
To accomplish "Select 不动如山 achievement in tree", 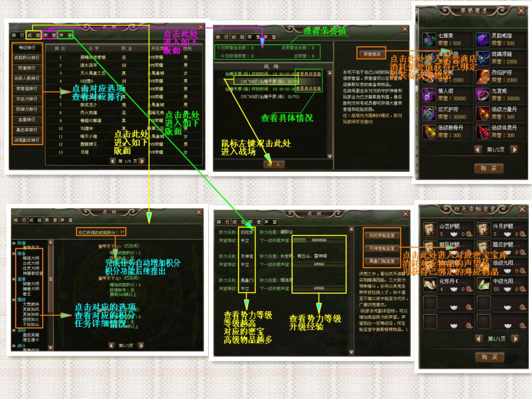I will pos(31,325).
